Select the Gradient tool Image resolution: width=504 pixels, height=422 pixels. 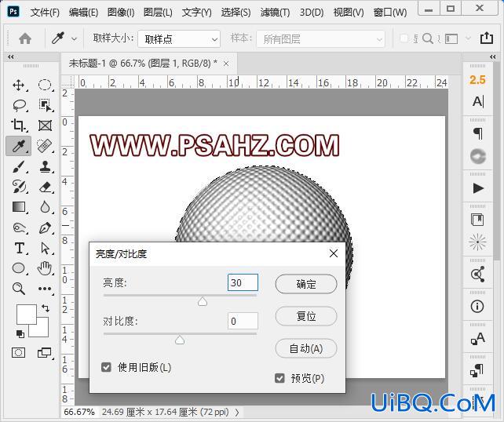pos(19,207)
